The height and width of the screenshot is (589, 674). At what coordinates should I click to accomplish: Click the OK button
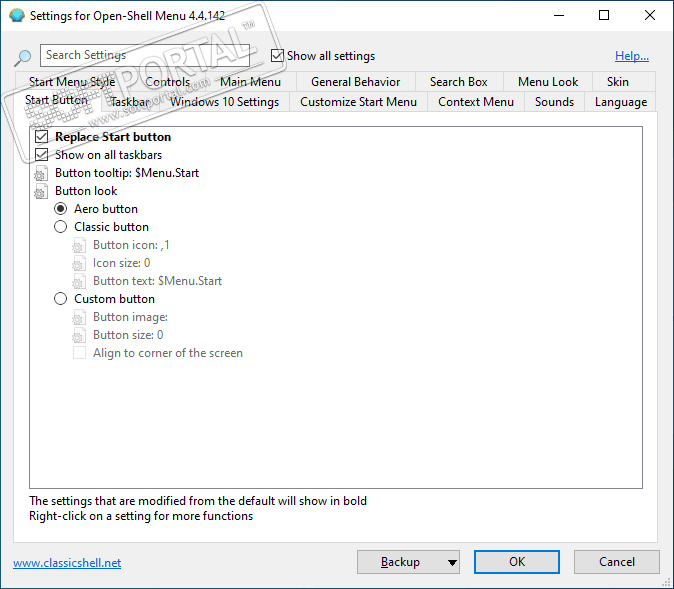point(517,562)
